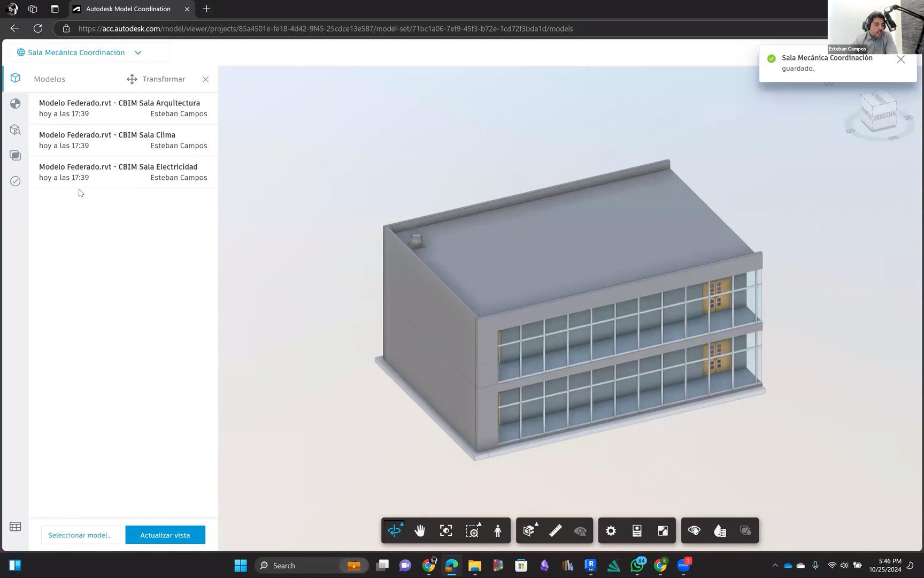Toggle the color theming droplet tool
924x578 pixels.
(720, 531)
